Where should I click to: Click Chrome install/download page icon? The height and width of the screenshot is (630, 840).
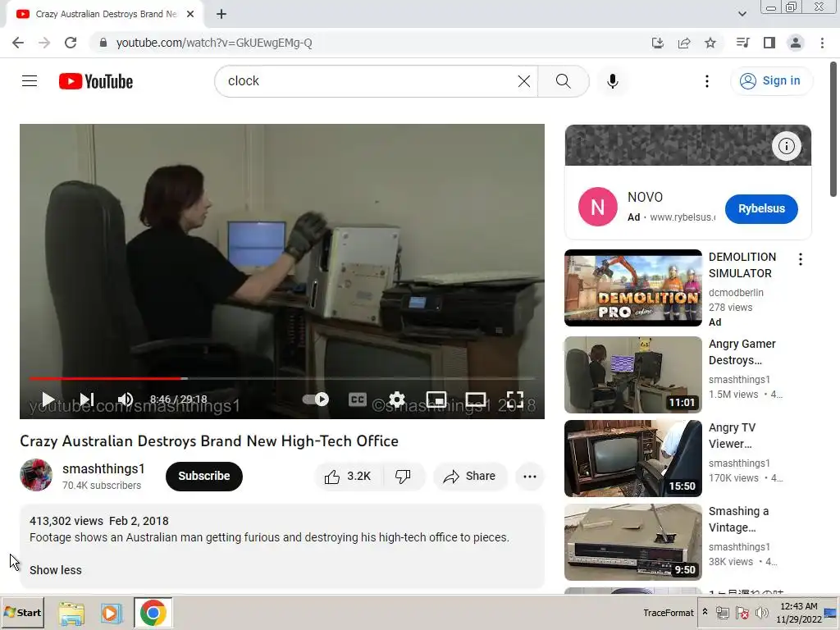(657, 43)
